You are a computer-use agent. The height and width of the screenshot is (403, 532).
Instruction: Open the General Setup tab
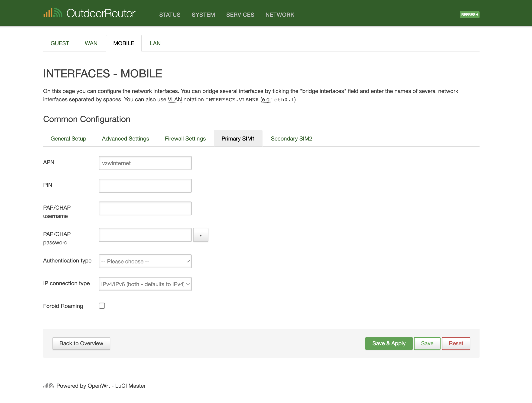[x=68, y=138]
